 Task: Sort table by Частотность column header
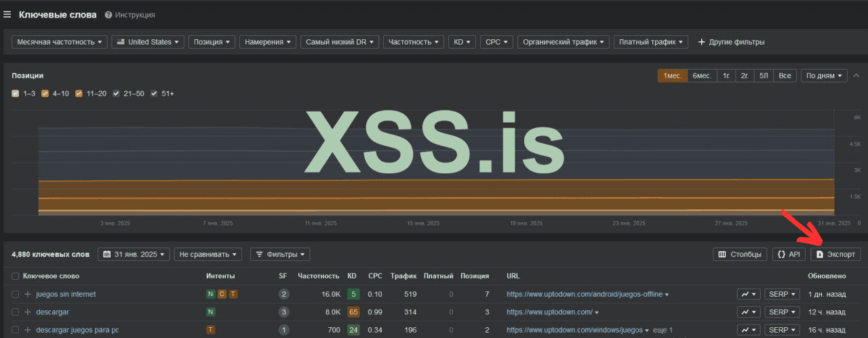click(318, 276)
